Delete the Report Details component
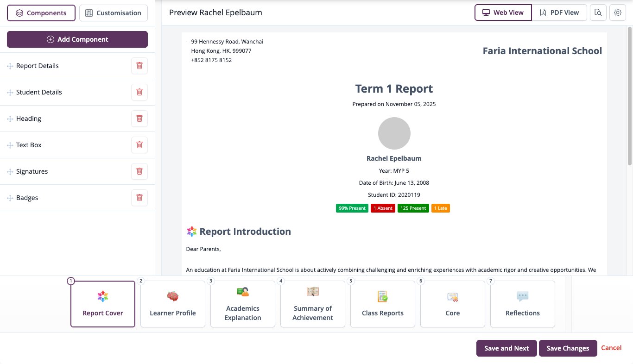Viewport: 633px width, 364px height. pyautogui.click(x=139, y=66)
